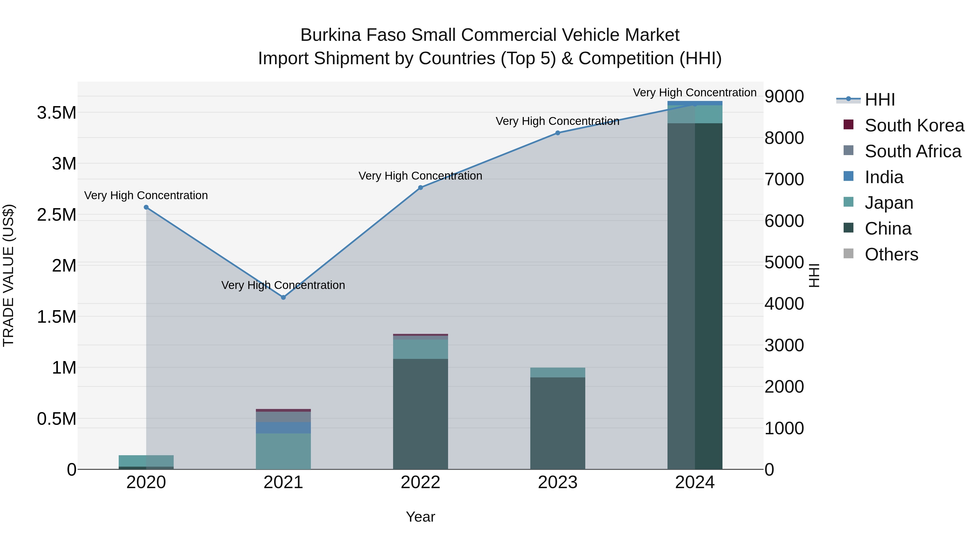This screenshot has width=980, height=551.
Task: Click the 2024 x-axis tick label
Action: pos(695,482)
